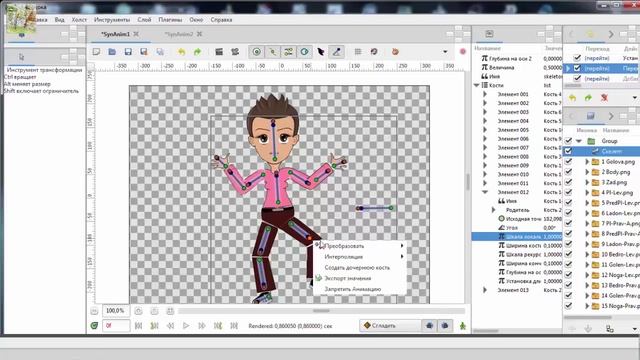Choose Создать дочернюю кость in menu
The image size is (640, 360).
coord(360,268)
